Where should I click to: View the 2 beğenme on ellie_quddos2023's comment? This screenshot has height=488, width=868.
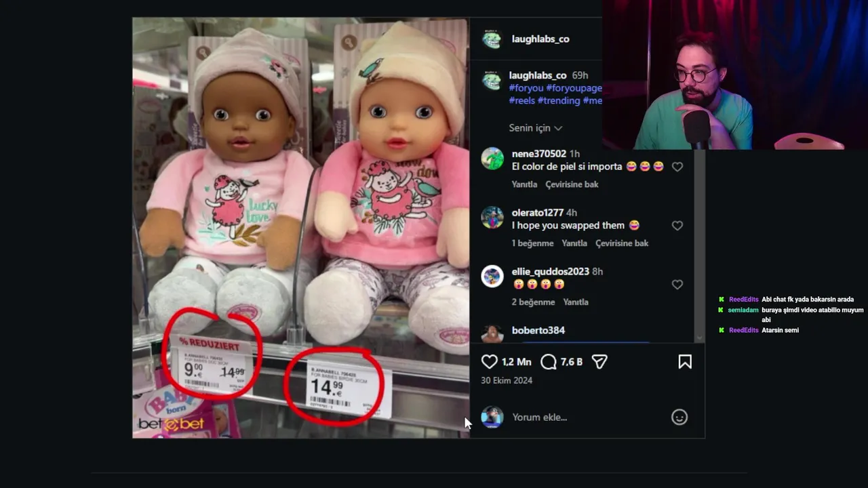533,302
